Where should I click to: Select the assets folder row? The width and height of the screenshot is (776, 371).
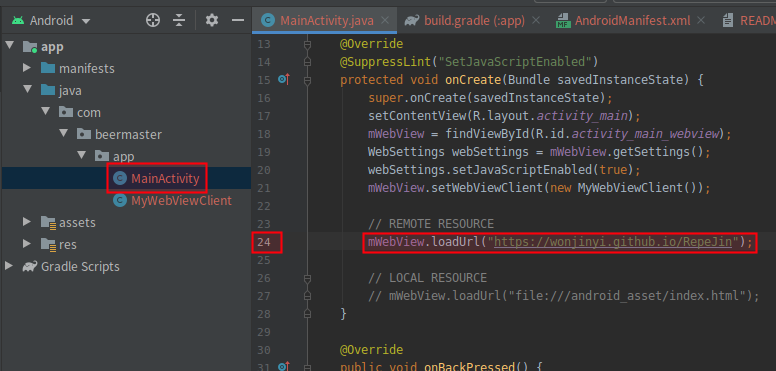[x=126, y=222]
